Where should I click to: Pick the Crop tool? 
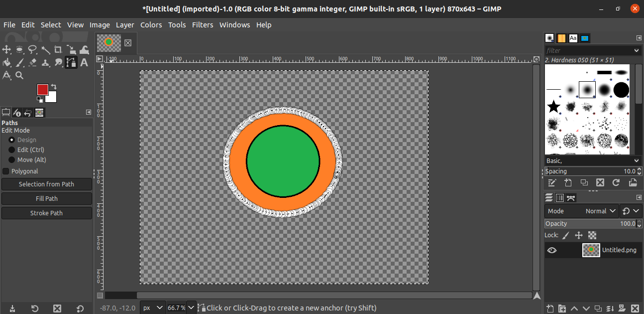(x=58, y=49)
